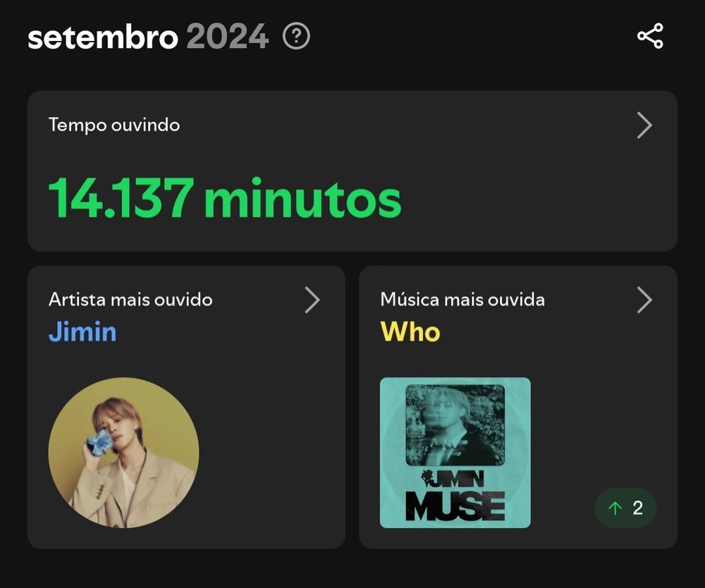The width and height of the screenshot is (705, 588).
Task: Click the 2024 year text
Action: tap(228, 37)
